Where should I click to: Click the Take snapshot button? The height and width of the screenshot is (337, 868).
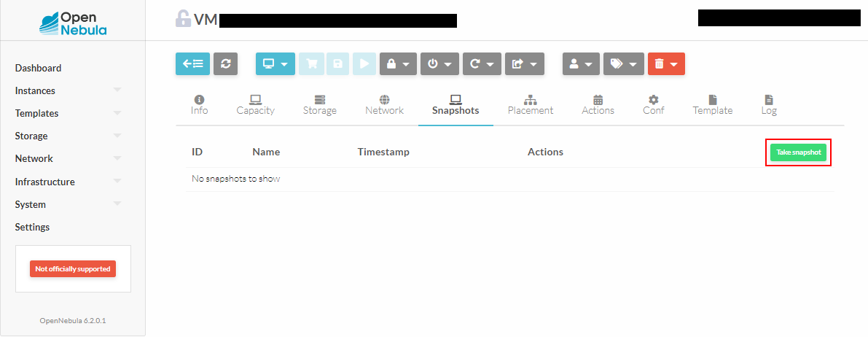[x=798, y=152]
